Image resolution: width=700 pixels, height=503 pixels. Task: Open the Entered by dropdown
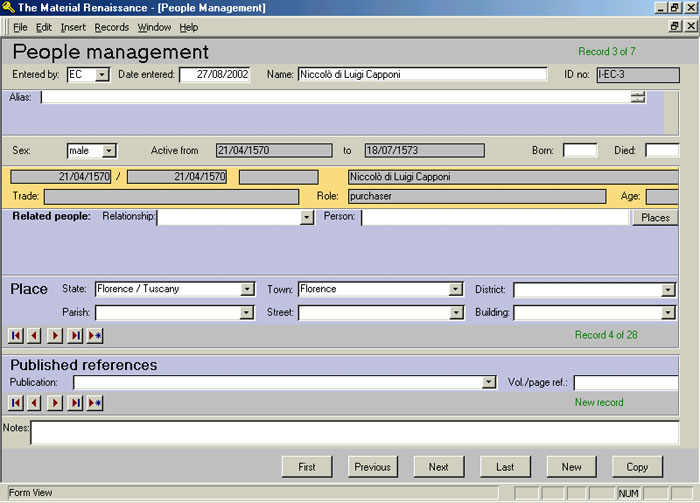pyautogui.click(x=102, y=75)
